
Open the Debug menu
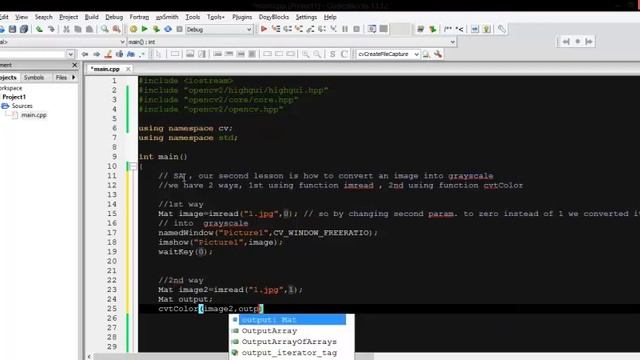114,17
